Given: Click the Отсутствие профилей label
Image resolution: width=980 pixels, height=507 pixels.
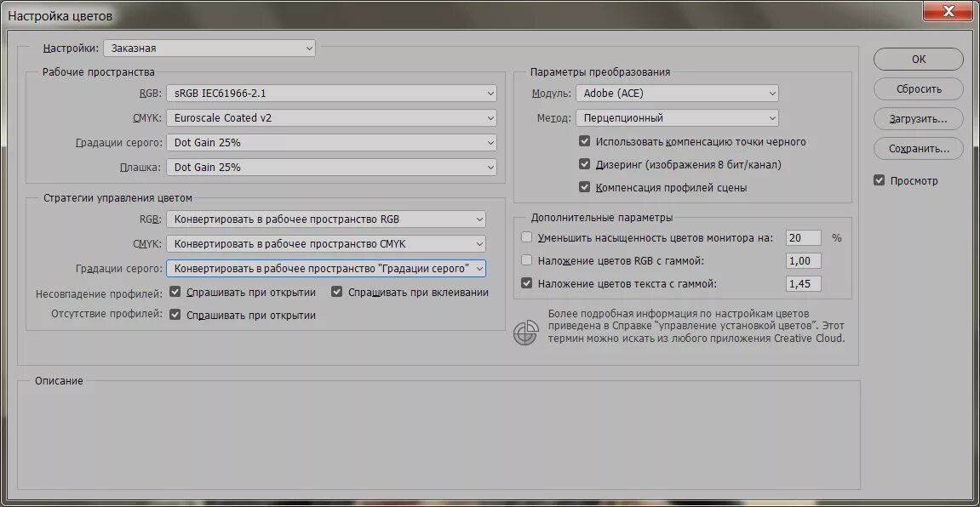Looking at the screenshot, I should (x=107, y=313).
